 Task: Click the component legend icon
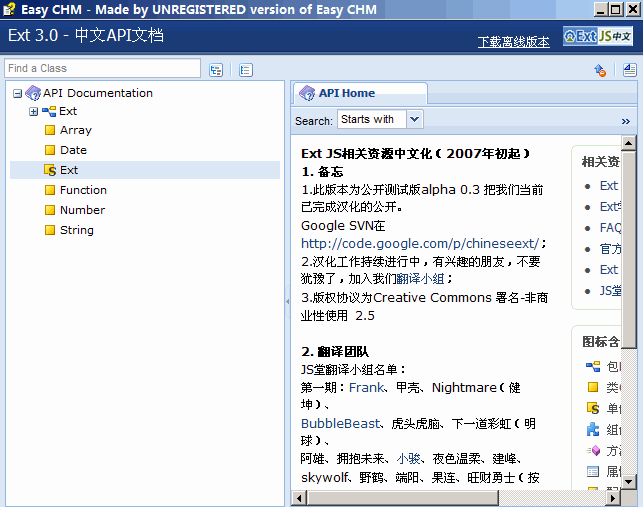click(593, 429)
